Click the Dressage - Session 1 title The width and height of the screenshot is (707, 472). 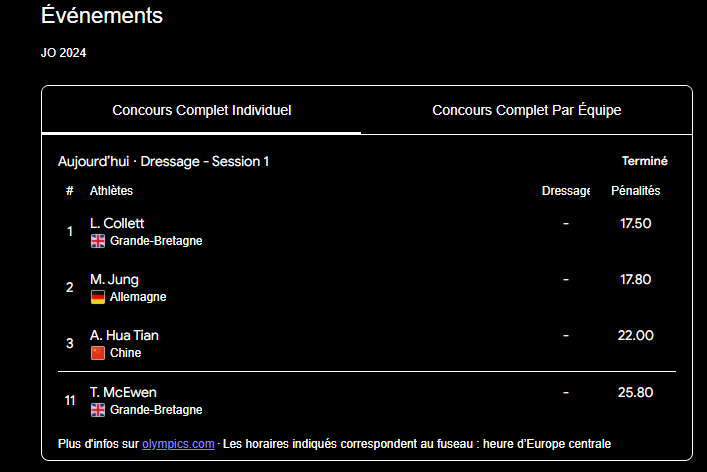point(209,161)
